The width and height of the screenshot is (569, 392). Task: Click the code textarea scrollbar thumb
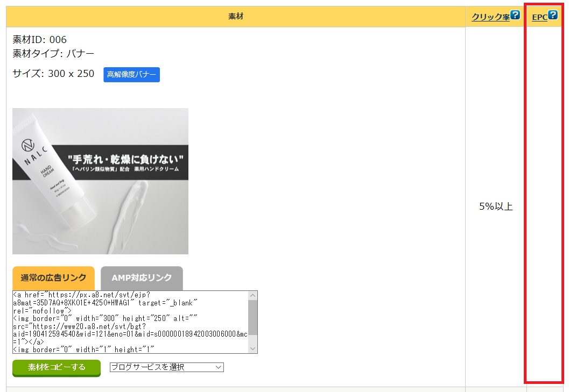pyautogui.click(x=252, y=317)
